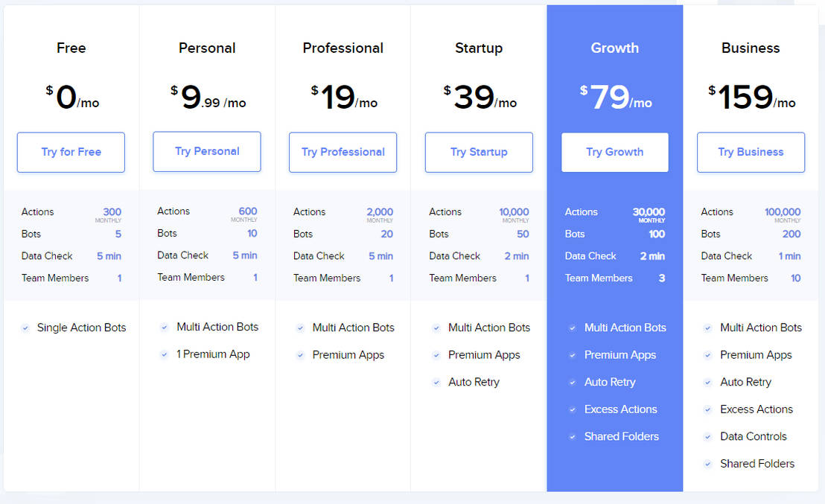Click Data Controls feature text
825x504 pixels.
(x=753, y=436)
